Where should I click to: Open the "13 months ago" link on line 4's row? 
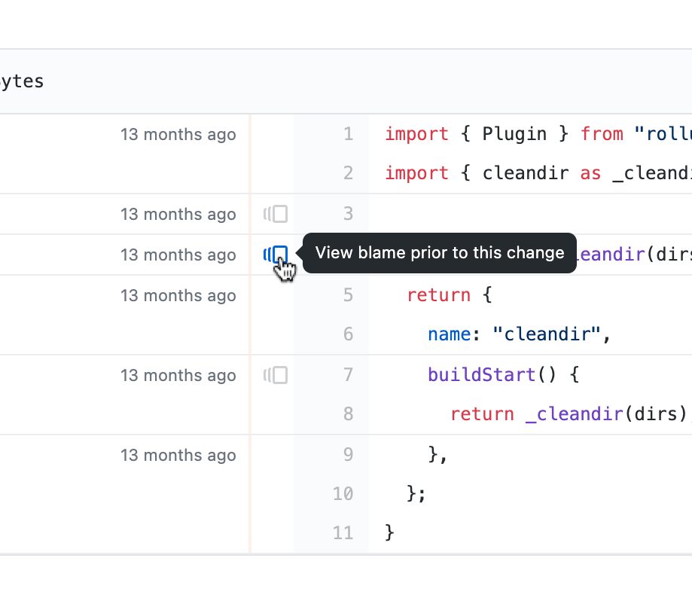178,255
